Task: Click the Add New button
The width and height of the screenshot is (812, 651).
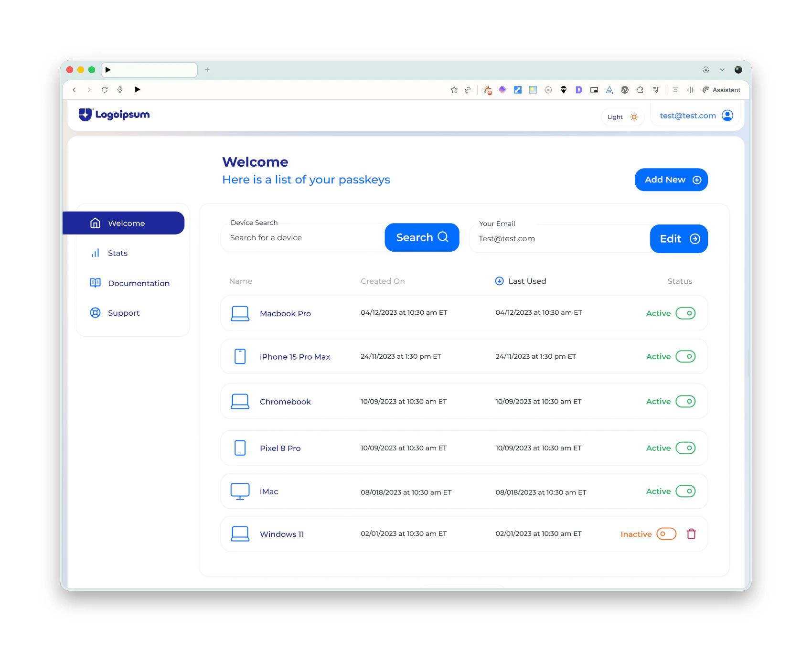Action: (671, 180)
